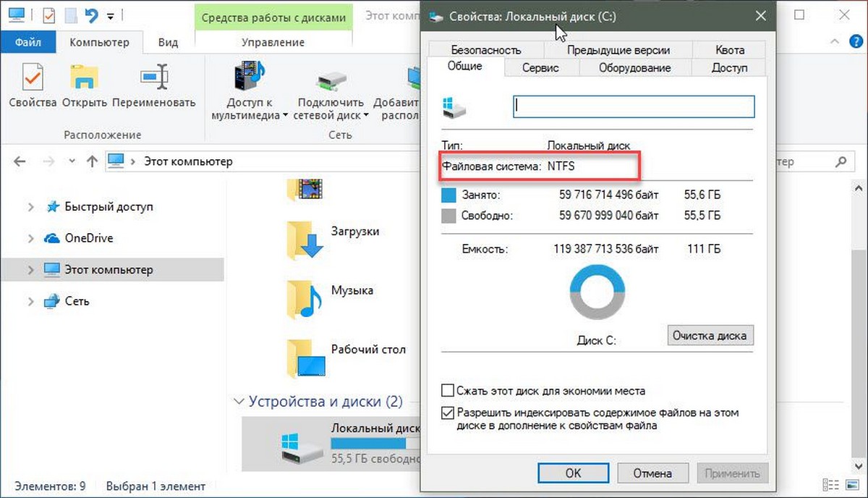
Task: Open the Desktop (Рабочий стол) folder icon
Action: pyautogui.click(x=305, y=358)
